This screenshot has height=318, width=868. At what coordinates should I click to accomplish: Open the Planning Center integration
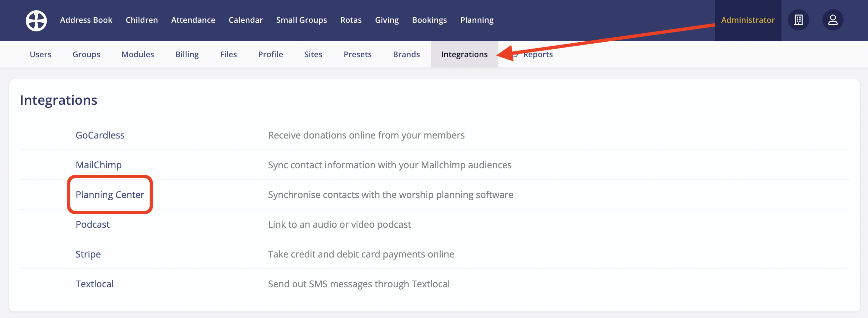[x=110, y=195]
